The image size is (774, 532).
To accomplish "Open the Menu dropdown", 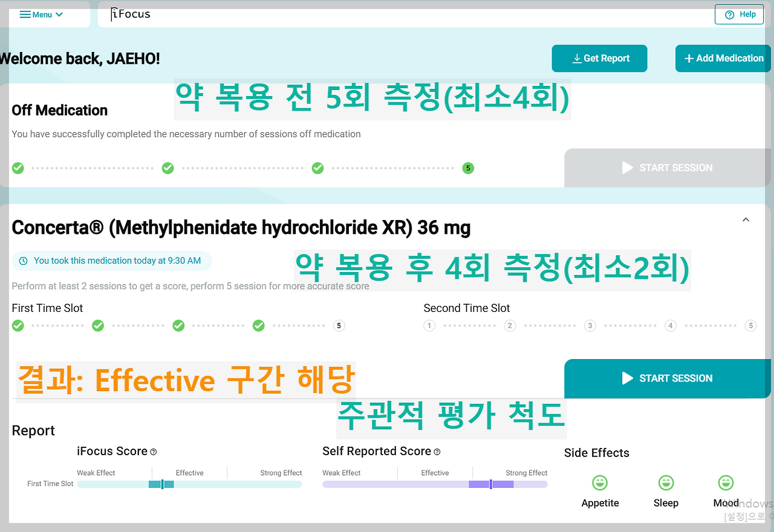I will 42,15.
